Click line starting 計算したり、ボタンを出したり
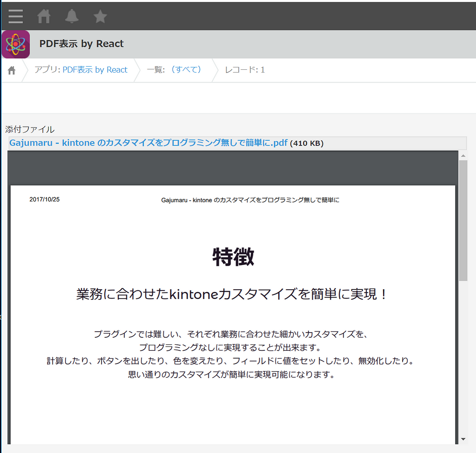Screen dimensions: 476x453 pyautogui.click(x=231, y=361)
